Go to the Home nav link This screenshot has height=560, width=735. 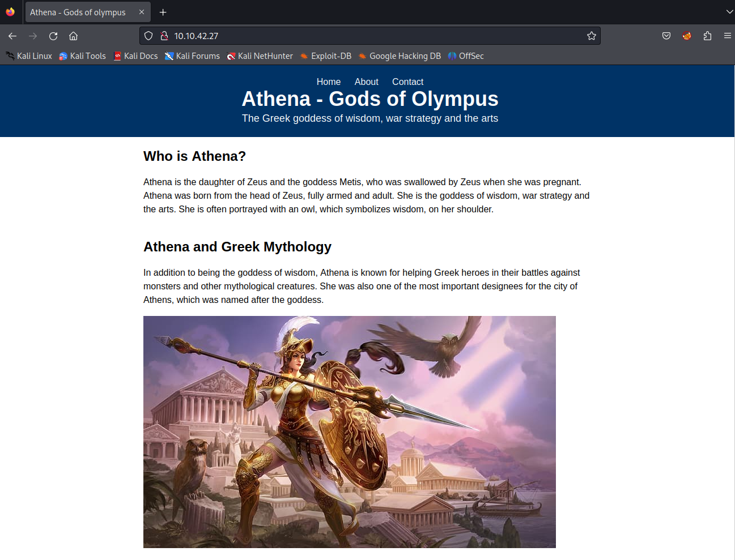coord(329,82)
